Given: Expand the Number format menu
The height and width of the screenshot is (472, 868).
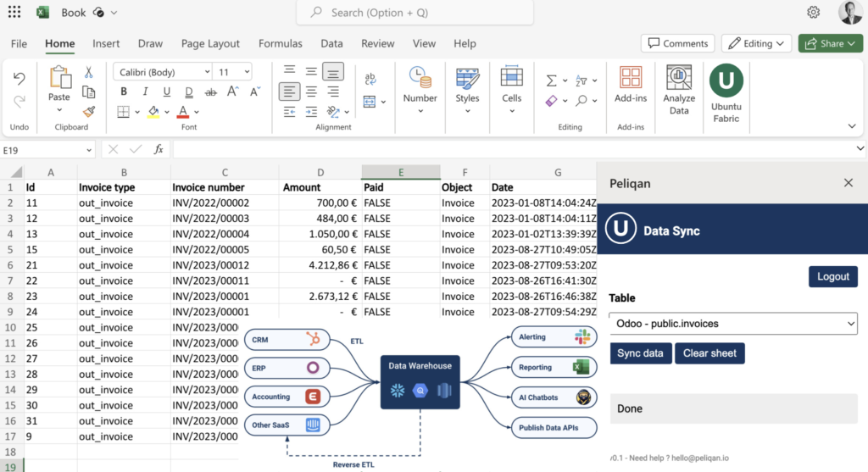Looking at the screenshot, I should click(x=420, y=111).
